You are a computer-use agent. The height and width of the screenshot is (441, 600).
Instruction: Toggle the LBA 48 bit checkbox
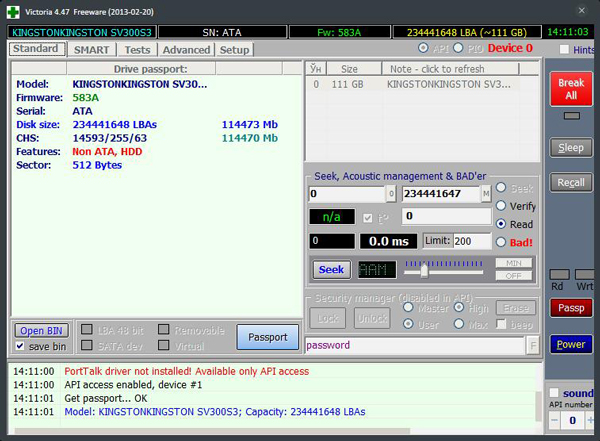point(87,330)
